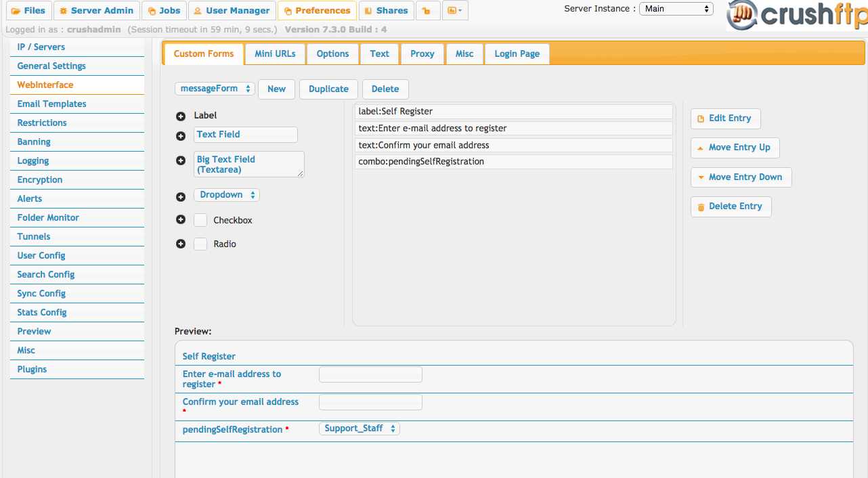Click the Duplicate button
The width and height of the screenshot is (868, 478).
(328, 89)
